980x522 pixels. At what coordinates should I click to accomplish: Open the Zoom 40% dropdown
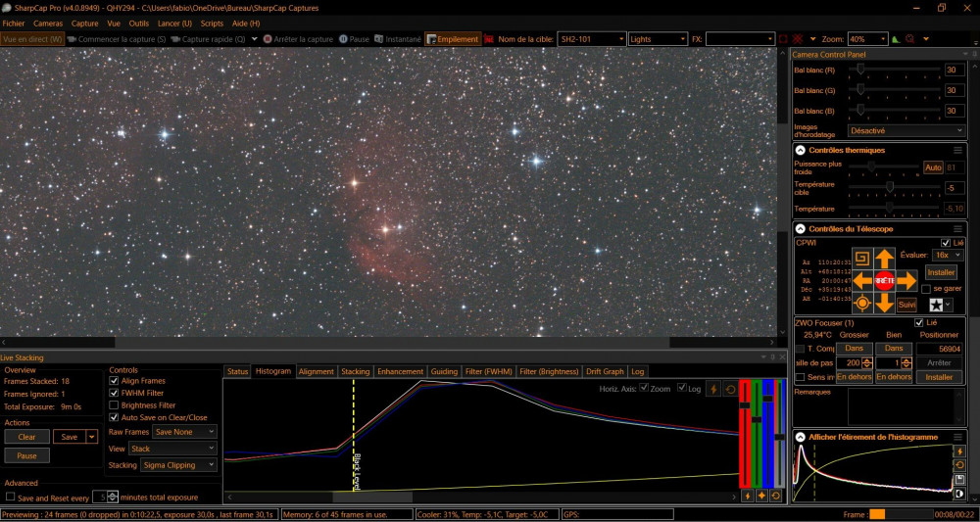(867, 39)
